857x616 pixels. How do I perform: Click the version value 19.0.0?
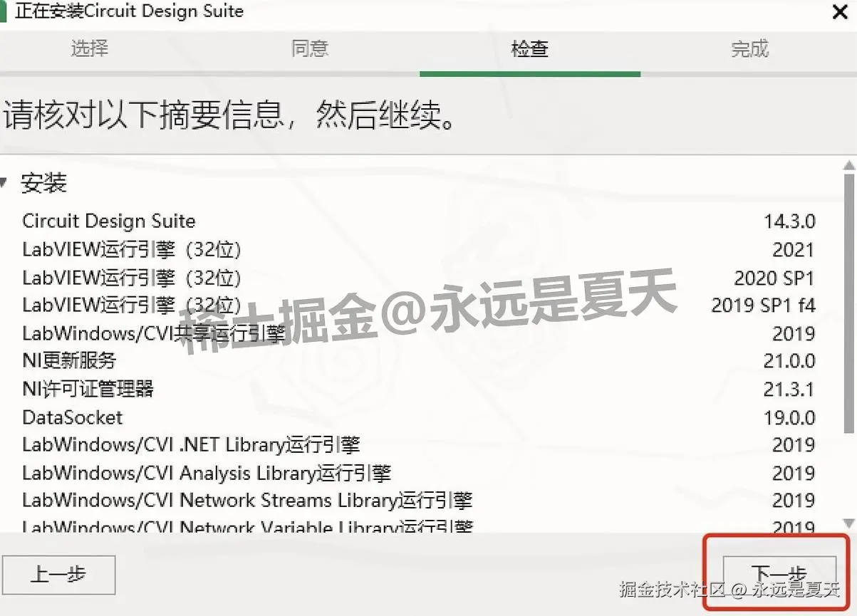tap(789, 418)
